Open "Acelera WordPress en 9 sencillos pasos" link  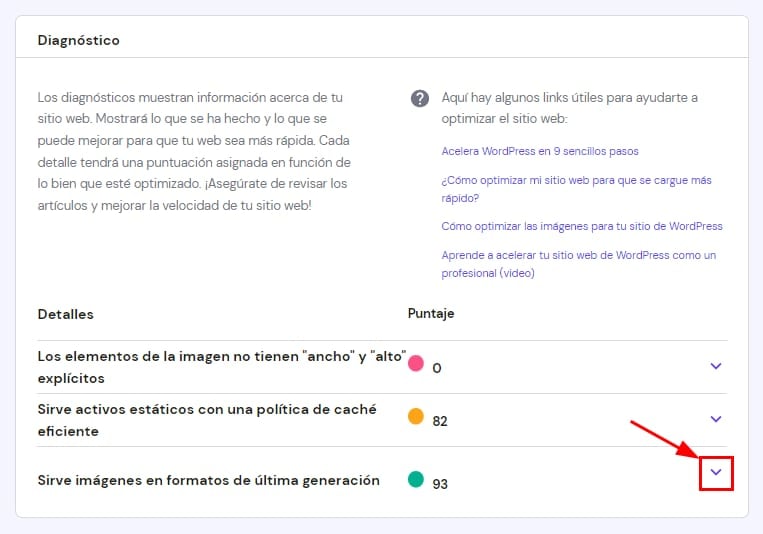540,151
